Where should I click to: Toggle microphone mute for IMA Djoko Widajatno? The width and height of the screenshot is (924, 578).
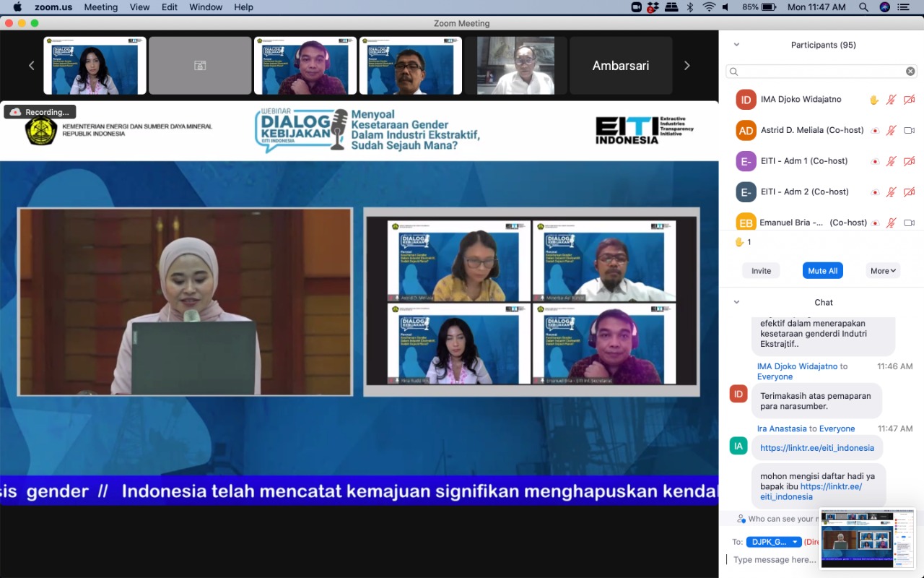tap(892, 100)
